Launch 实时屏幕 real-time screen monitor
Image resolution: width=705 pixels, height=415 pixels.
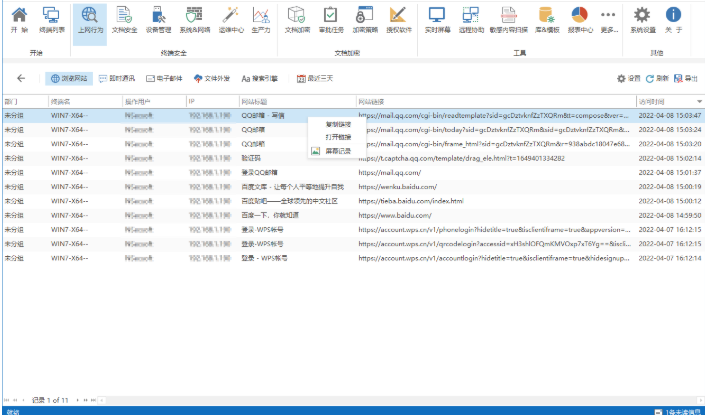tap(436, 20)
